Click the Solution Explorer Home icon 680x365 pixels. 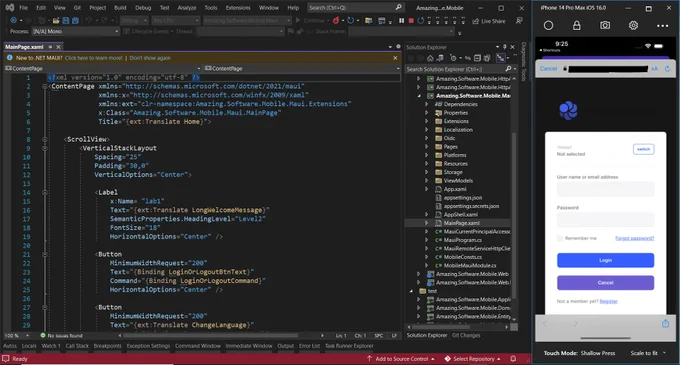(x=430, y=58)
